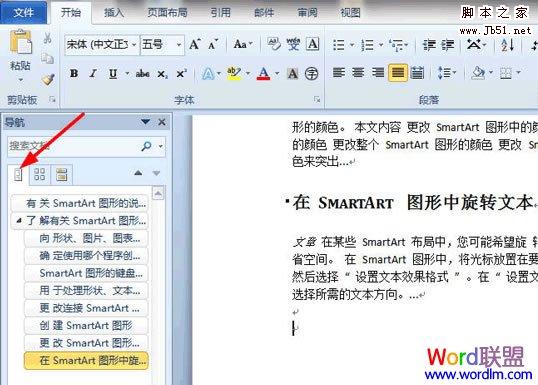Increase font size with Grow Font
The height and width of the screenshot is (385, 538).
195,44
